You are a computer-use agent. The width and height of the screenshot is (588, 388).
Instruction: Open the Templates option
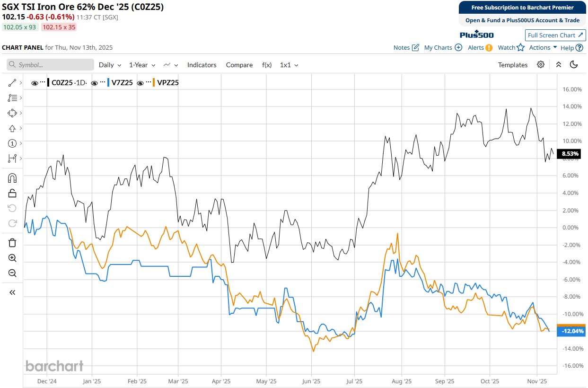[512, 65]
